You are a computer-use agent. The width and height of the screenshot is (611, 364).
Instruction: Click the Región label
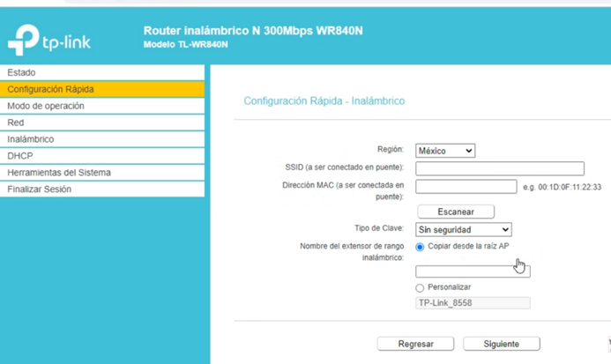(391, 149)
